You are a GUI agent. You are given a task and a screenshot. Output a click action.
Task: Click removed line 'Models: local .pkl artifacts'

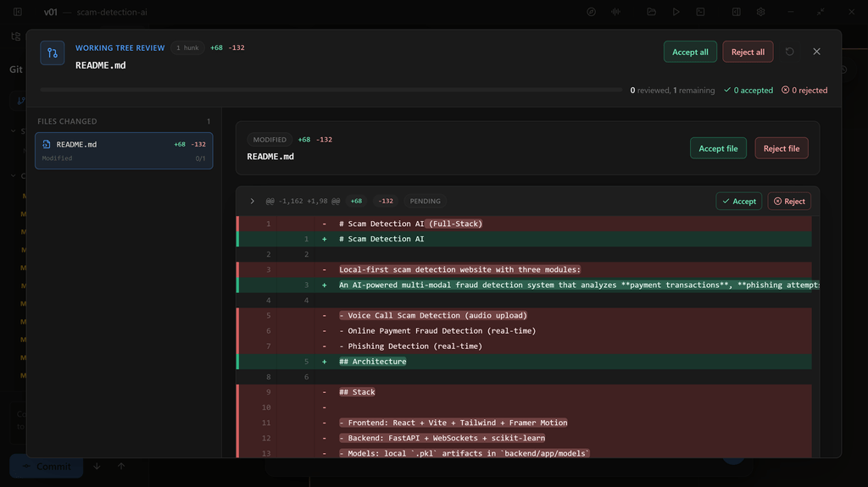click(x=524, y=453)
